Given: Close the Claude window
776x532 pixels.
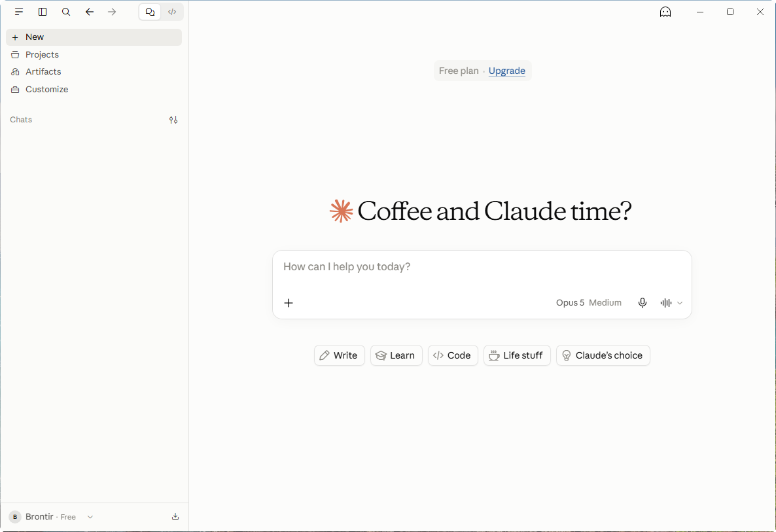Looking at the screenshot, I should [760, 12].
